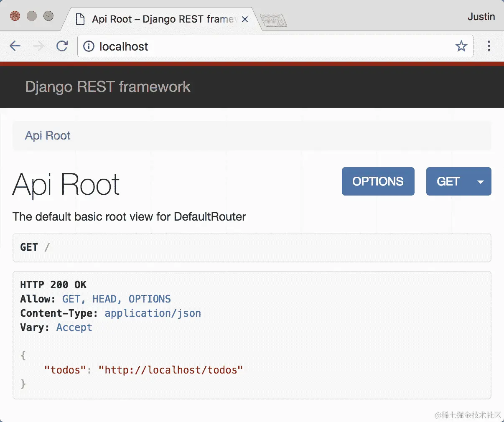Image resolution: width=504 pixels, height=422 pixels.
Task: Follow the http://localhost/todos link
Action: [x=171, y=370]
